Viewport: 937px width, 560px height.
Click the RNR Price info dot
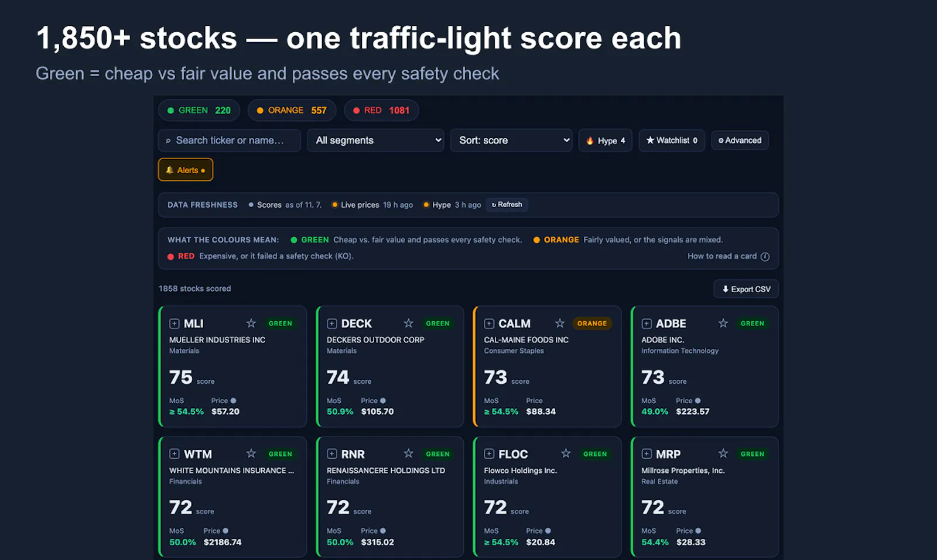click(x=383, y=531)
